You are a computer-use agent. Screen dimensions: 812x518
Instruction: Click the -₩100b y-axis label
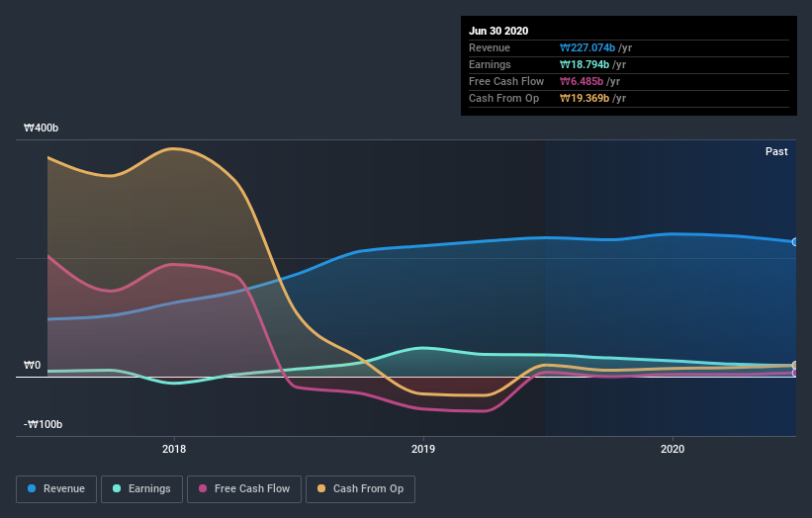point(43,424)
